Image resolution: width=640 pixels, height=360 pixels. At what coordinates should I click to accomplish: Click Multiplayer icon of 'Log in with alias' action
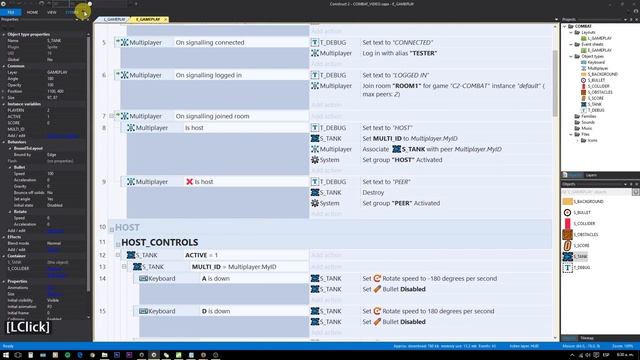click(x=315, y=53)
